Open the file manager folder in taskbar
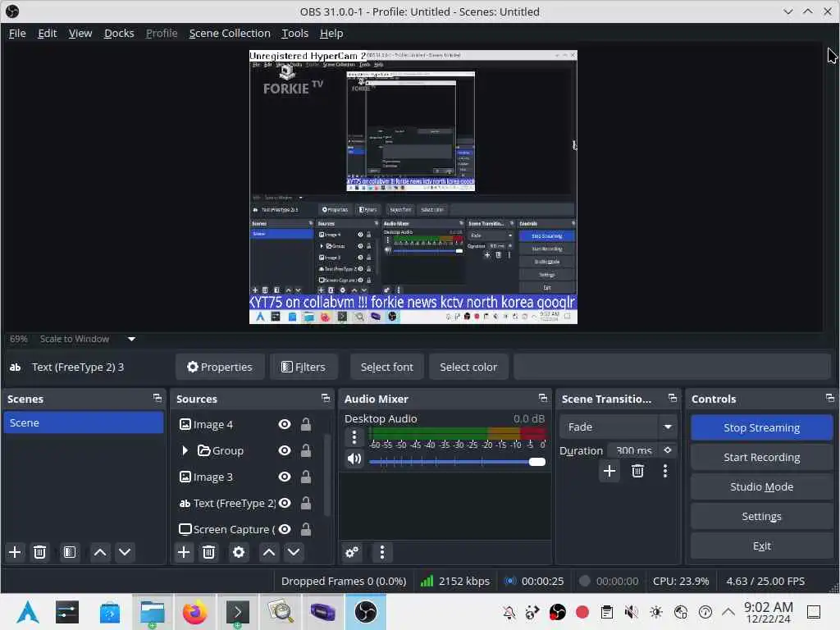Screen dimensions: 840x630 (152, 612)
